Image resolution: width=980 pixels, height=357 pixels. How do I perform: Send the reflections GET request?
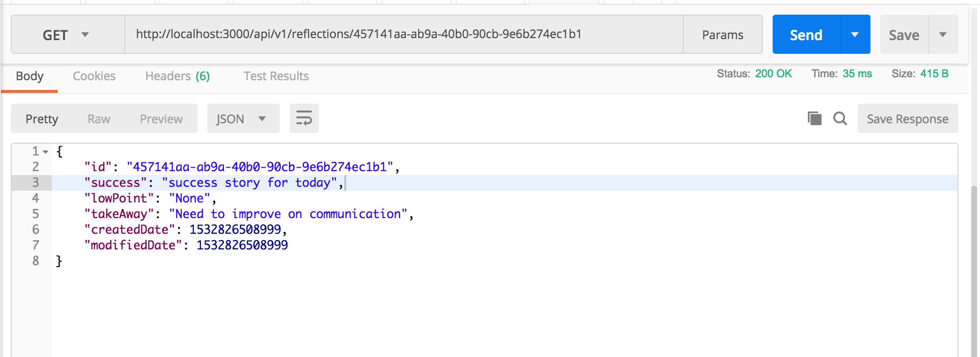pos(806,34)
